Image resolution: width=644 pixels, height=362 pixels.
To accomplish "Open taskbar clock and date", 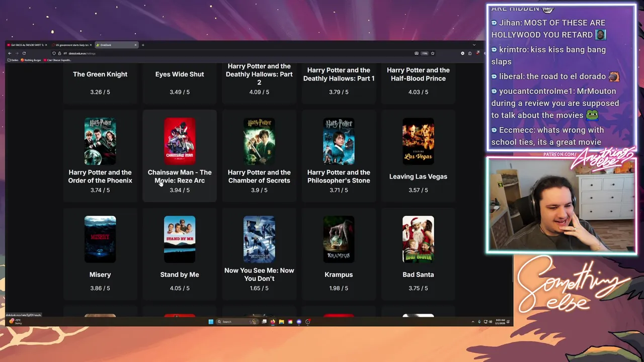I will coord(501,322).
